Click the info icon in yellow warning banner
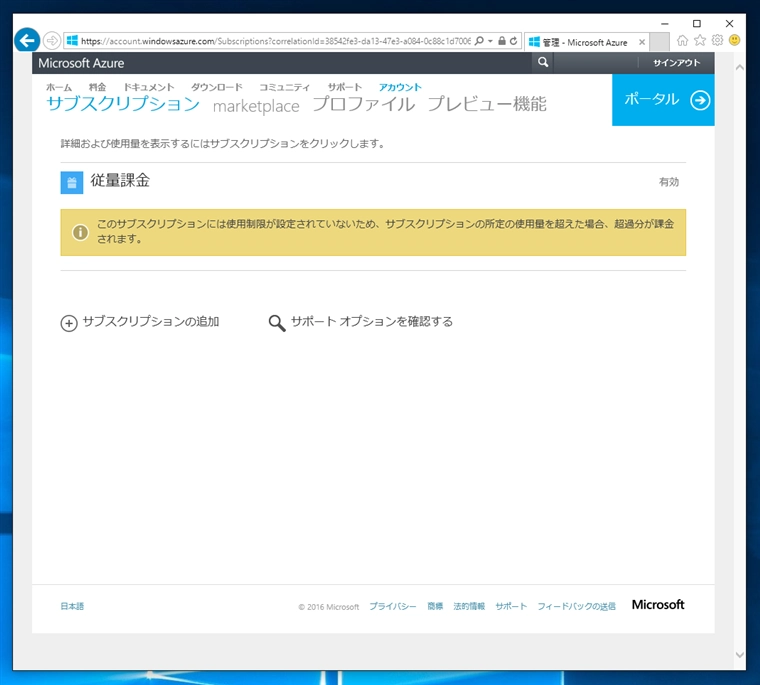This screenshot has height=685, width=760. tap(80, 232)
